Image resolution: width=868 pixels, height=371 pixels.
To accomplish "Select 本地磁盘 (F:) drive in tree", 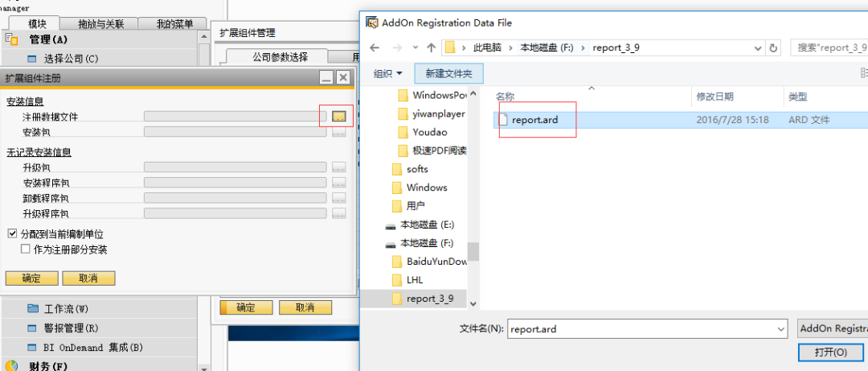I will [x=420, y=243].
